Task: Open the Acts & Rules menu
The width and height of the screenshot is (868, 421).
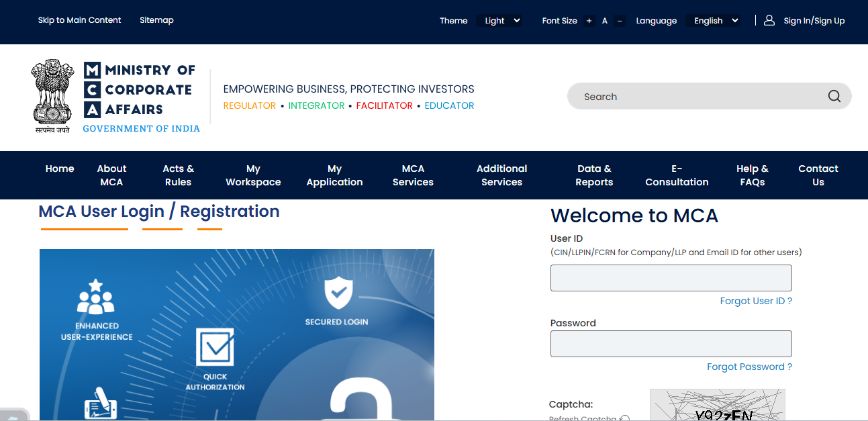Action: [178, 175]
